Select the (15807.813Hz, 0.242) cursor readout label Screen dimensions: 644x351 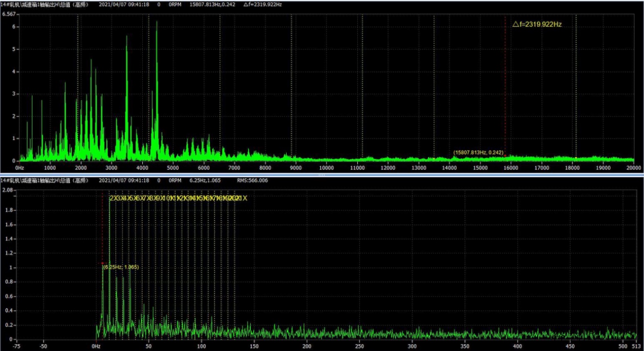478,152
